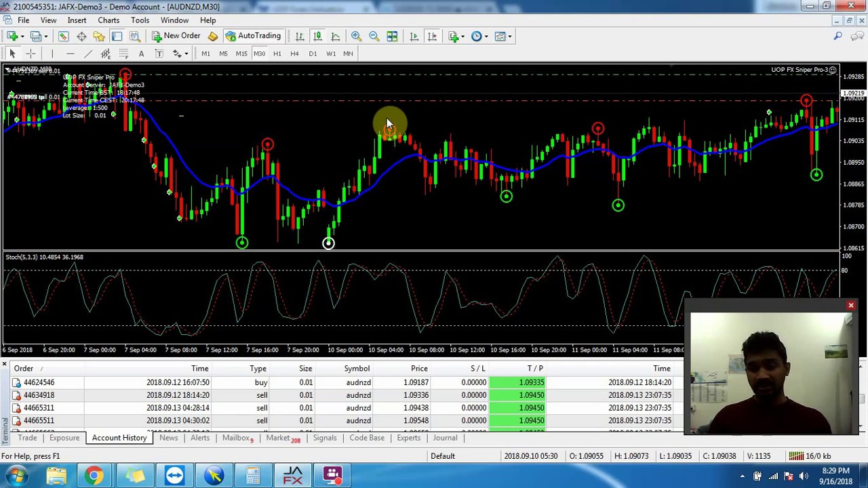Image resolution: width=868 pixels, height=488 pixels.
Task: Open the Market tab
Action: pos(283,438)
